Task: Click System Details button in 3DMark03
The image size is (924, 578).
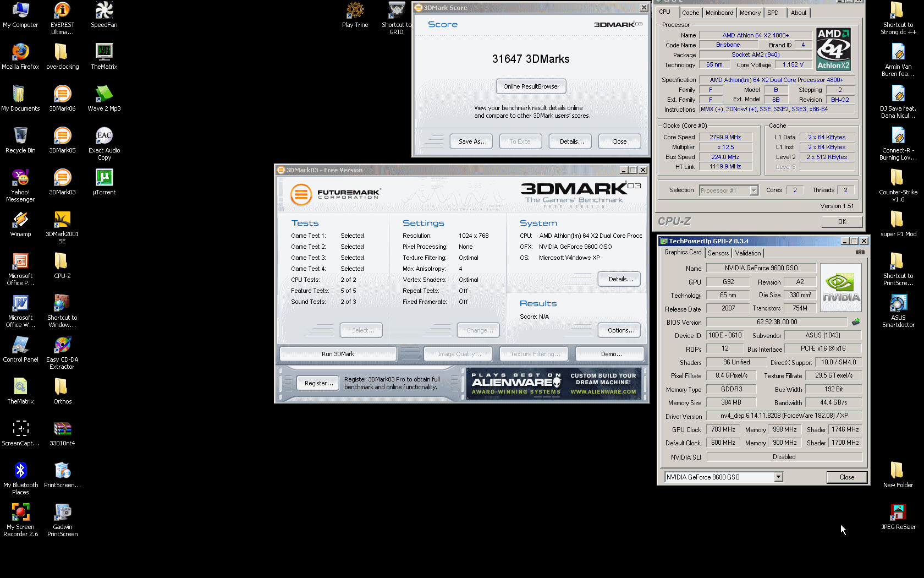Action: pyautogui.click(x=620, y=279)
